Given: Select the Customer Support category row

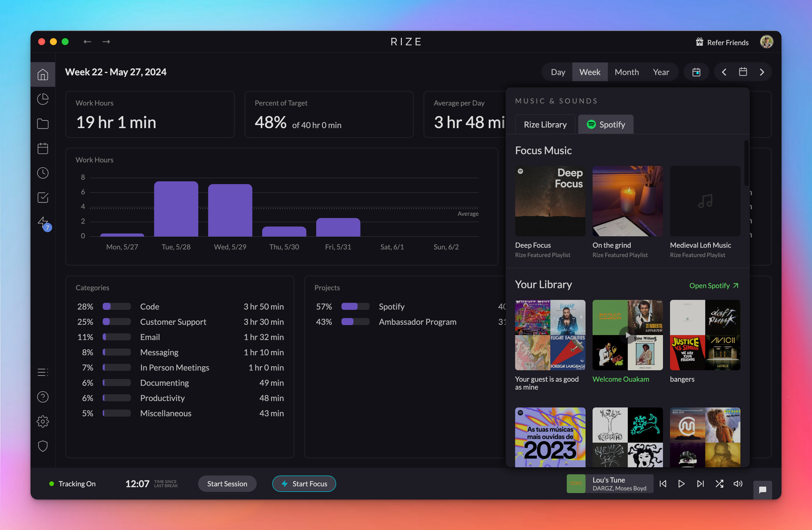Looking at the screenshot, I should coord(180,322).
